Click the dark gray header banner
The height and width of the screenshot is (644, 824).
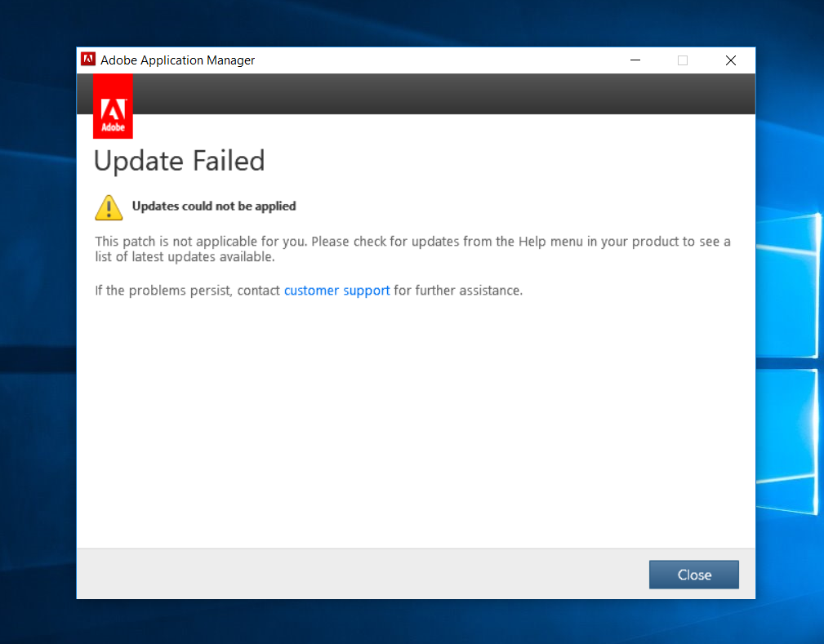pos(441,94)
